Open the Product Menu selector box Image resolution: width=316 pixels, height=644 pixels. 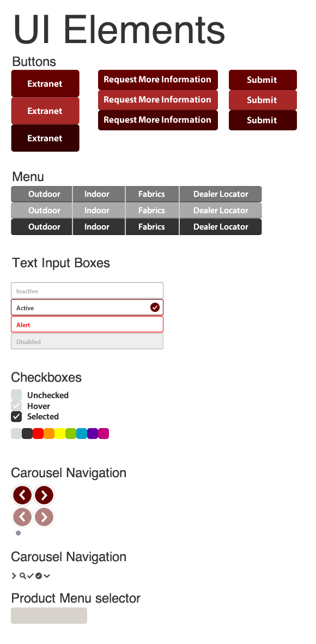49,615
